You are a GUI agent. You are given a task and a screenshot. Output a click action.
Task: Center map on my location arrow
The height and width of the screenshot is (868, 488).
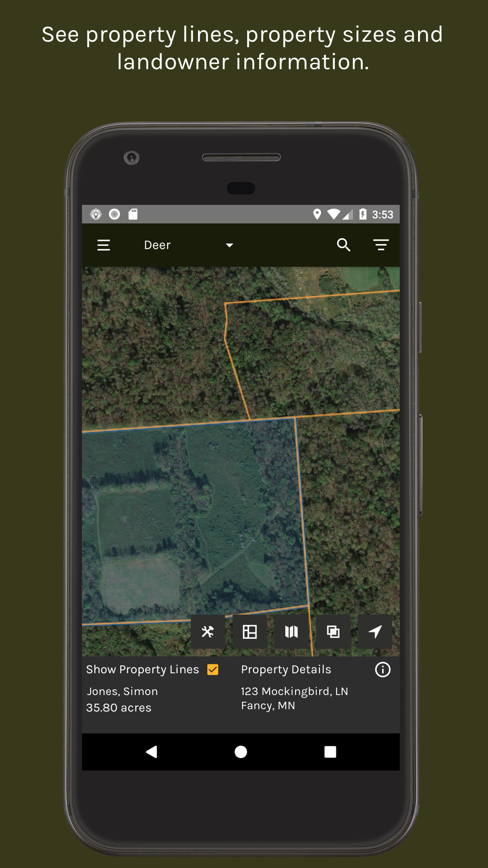tap(375, 632)
